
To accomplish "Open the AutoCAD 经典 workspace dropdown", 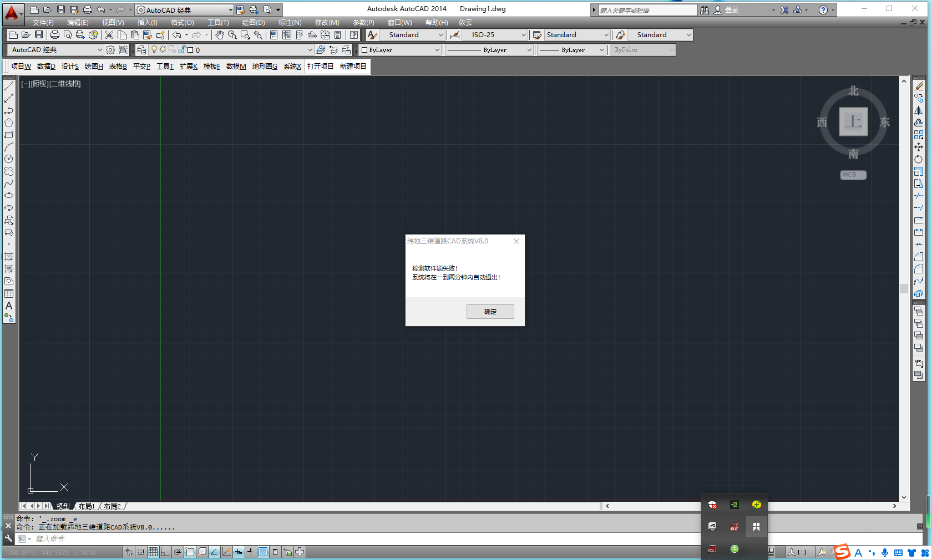I will (231, 9).
